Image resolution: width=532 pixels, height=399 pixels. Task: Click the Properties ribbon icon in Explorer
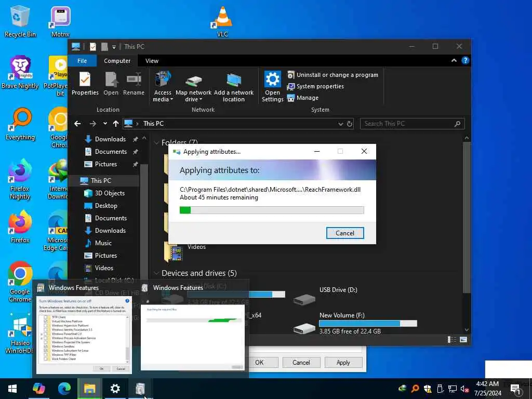[85, 84]
